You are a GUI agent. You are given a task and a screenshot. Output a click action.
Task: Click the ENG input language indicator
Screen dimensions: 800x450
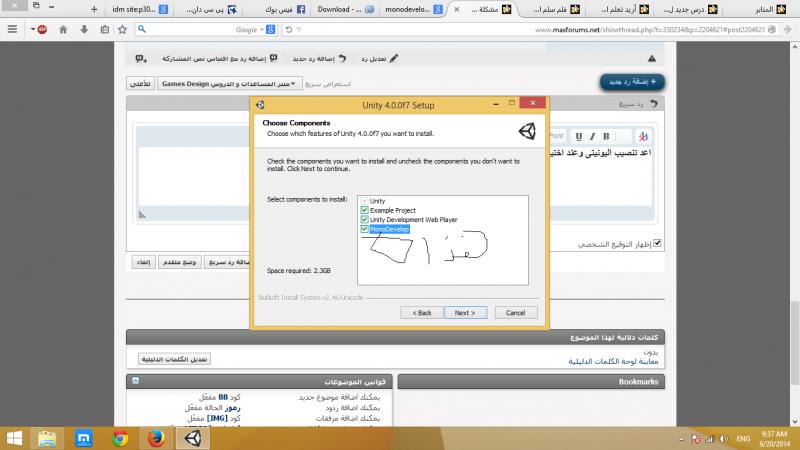pos(743,439)
